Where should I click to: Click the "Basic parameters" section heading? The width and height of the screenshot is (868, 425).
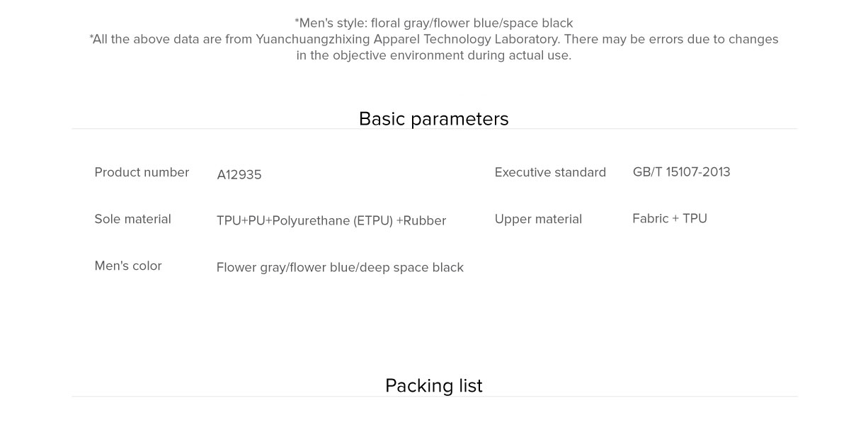tap(433, 118)
